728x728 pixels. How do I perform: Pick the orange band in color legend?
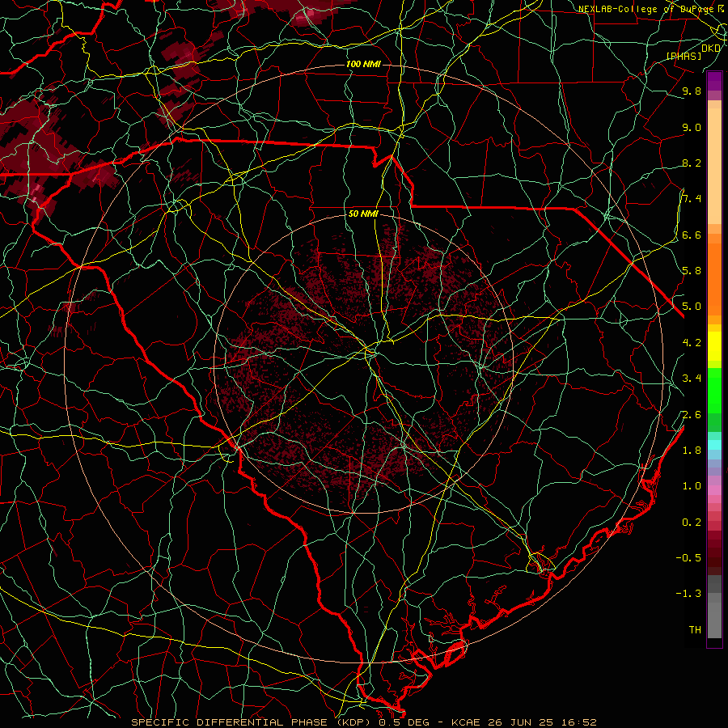pyautogui.click(x=714, y=278)
